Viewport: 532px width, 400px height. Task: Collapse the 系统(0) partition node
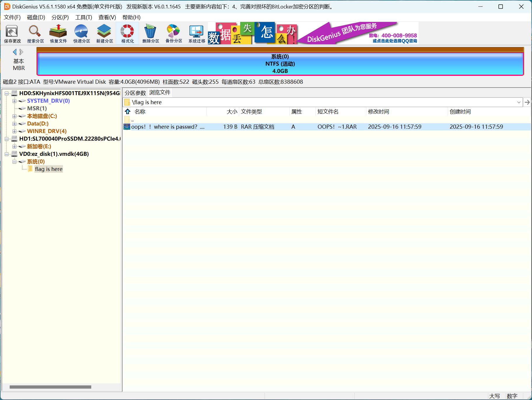pyautogui.click(x=14, y=162)
